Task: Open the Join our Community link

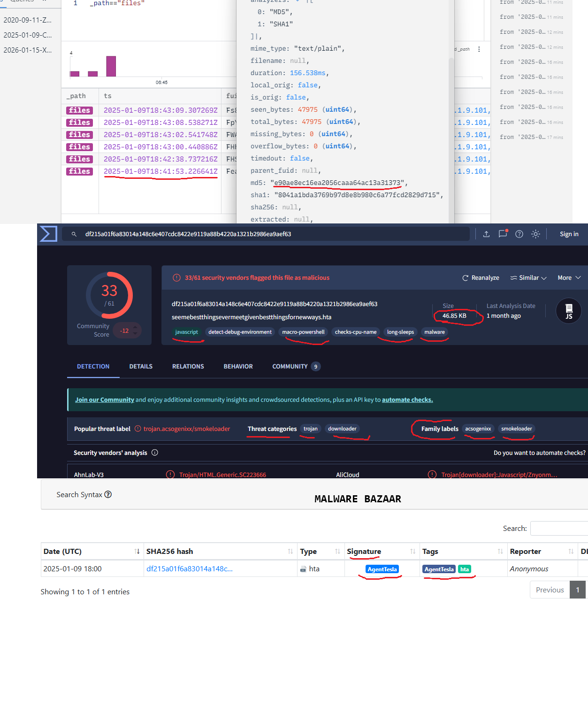Action: pos(105,399)
